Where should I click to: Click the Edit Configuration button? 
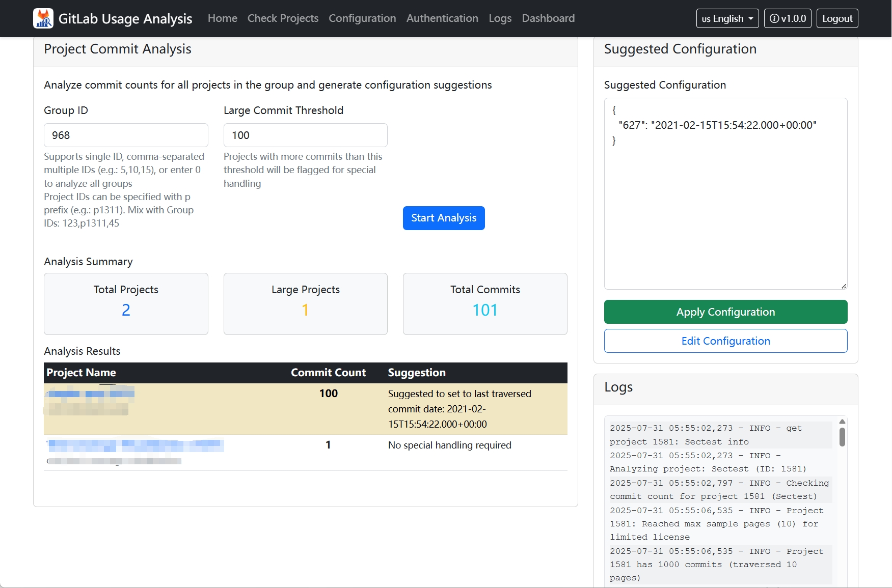pyautogui.click(x=725, y=341)
